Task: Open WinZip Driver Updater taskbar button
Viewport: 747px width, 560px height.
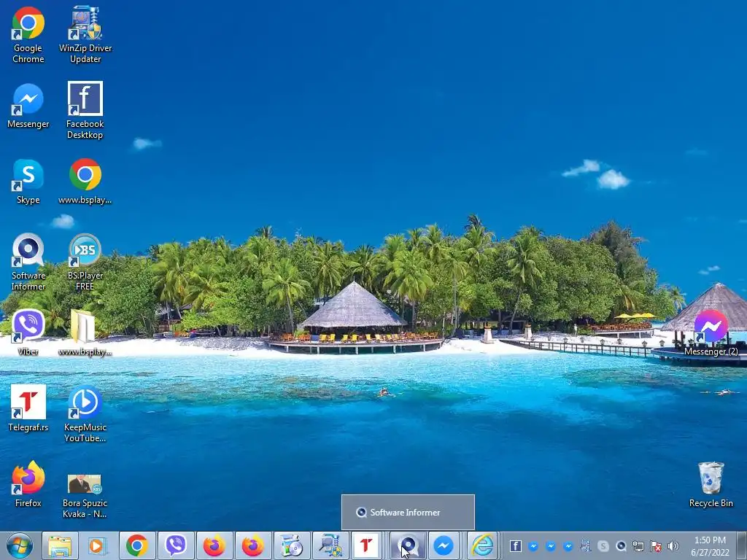Action: coord(330,545)
